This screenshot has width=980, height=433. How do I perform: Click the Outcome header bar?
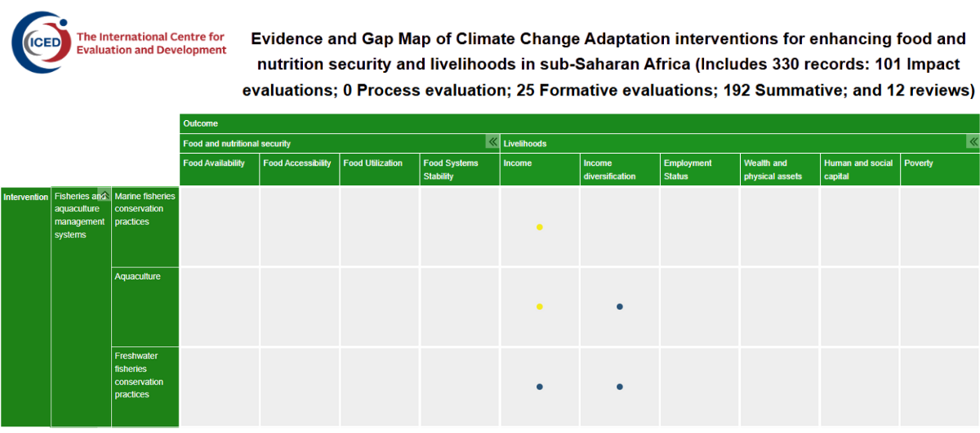(580, 123)
